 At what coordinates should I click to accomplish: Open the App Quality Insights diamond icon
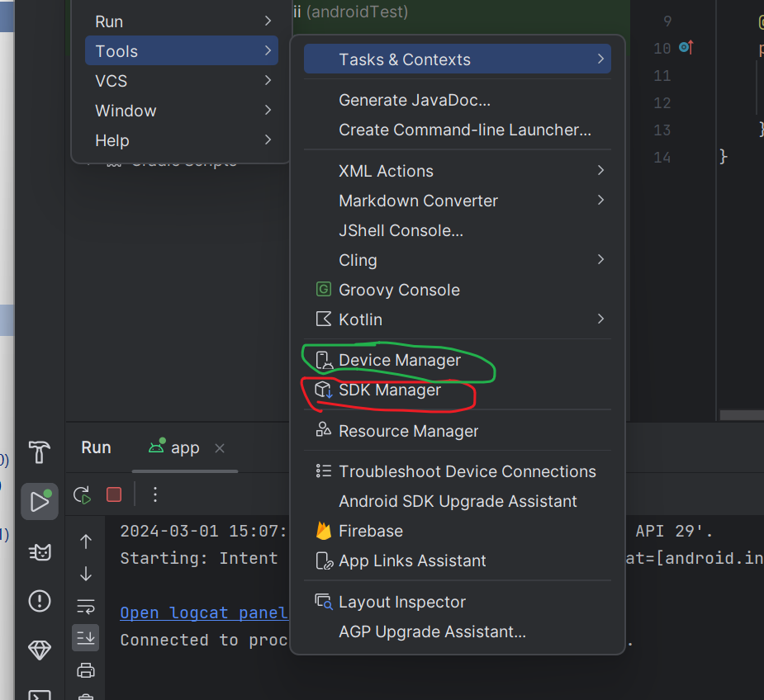click(x=40, y=650)
